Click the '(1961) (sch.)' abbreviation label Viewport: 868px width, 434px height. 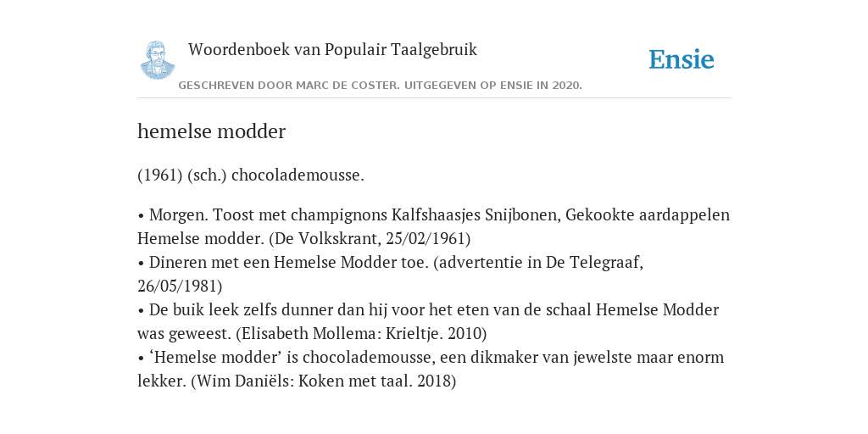182,175
